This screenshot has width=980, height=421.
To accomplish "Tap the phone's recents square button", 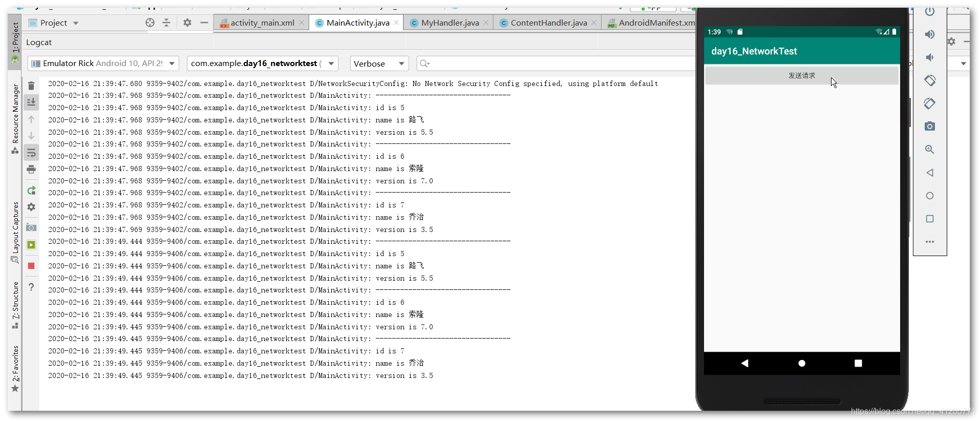I will 858,363.
